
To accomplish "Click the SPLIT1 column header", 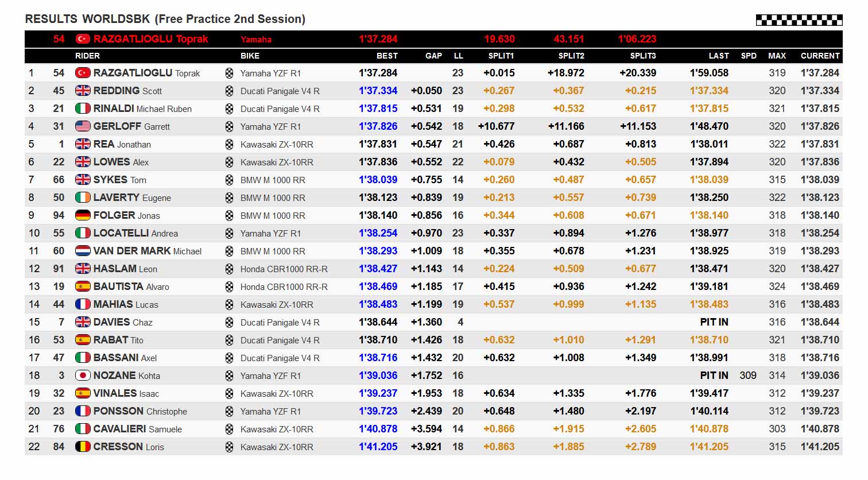I will [x=501, y=56].
